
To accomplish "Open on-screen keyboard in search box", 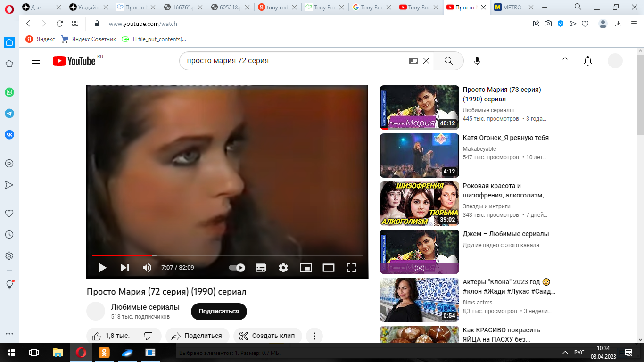I will pyautogui.click(x=413, y=61).
